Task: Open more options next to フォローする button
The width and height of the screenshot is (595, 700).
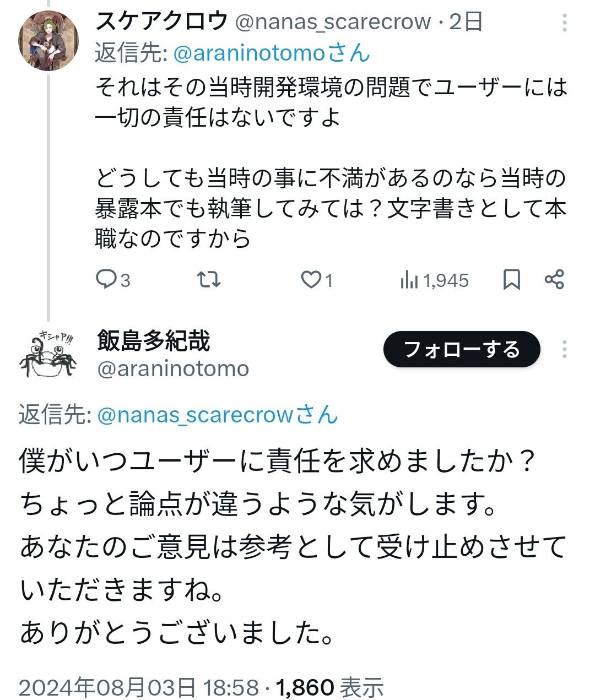Action: 565,349
